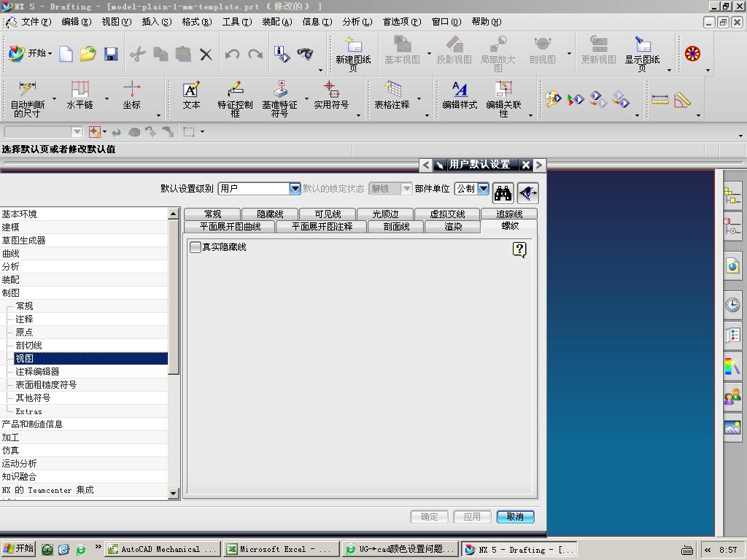The image size is (747, 560).
Task: Expand dropdown arrow next to 表格注释
Action: (419, 99)
